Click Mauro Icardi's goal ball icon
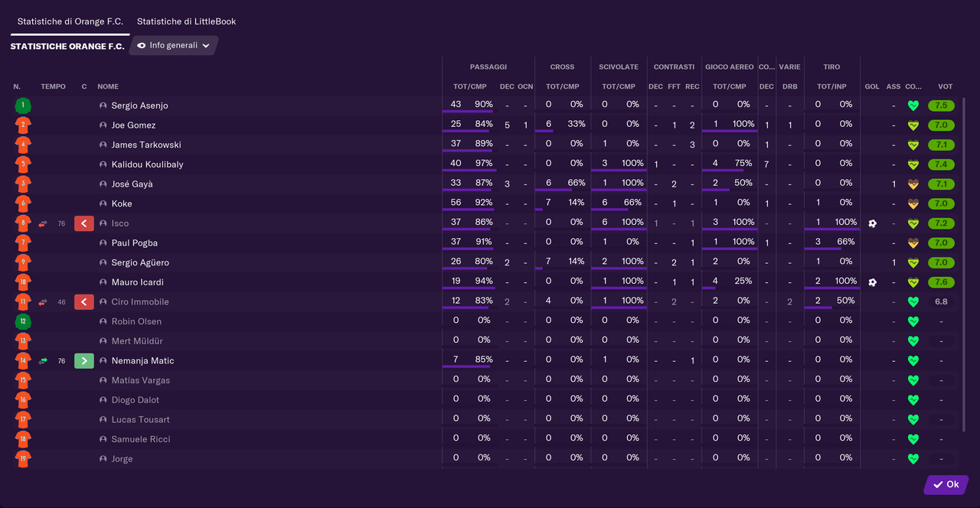This screenshot has height=508, width=980. click(872, 282)
